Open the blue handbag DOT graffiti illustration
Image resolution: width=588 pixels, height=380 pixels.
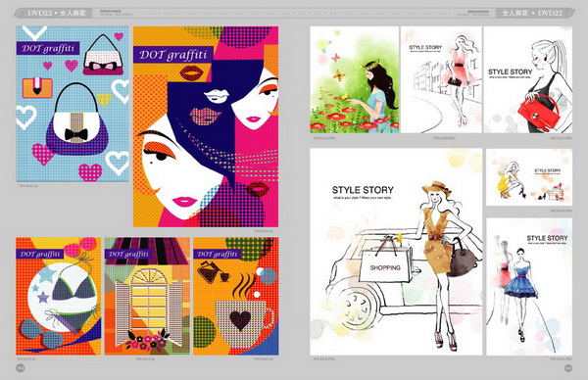tap(73, 104)
